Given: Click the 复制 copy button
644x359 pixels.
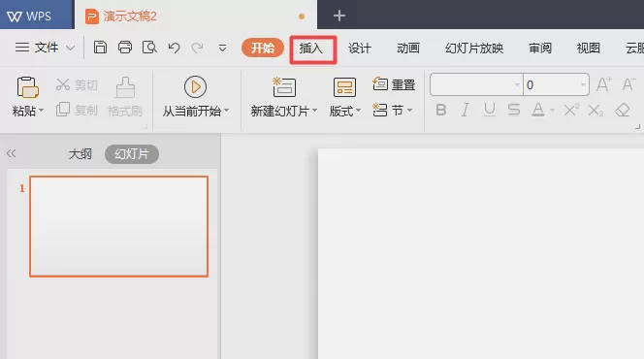Looking at the screenshot, I should [x=77, y=110].
